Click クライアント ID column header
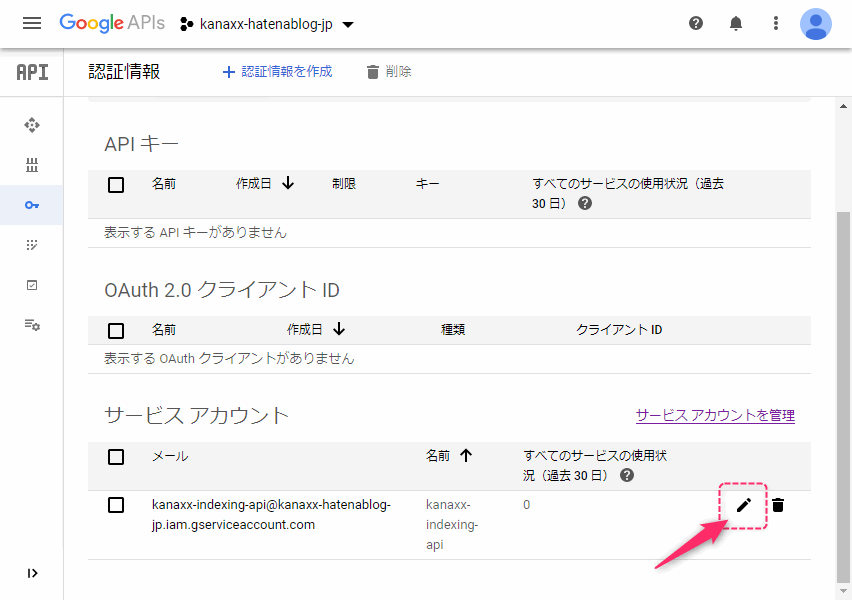The image size is (852, 600). (619, 329)
